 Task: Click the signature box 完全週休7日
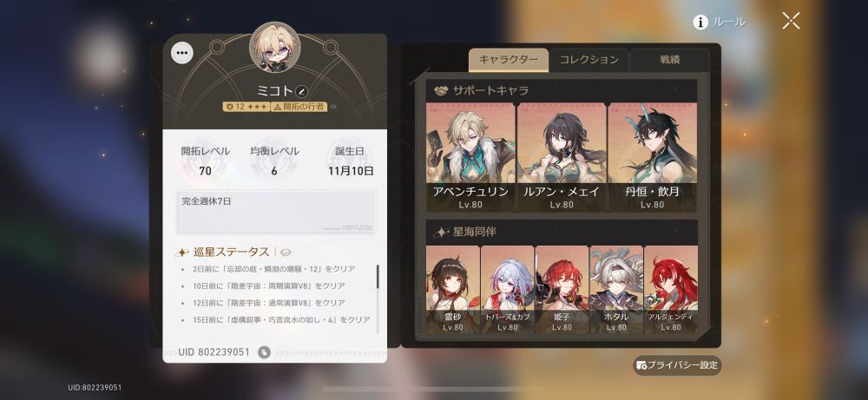click(x=276, y=213)
